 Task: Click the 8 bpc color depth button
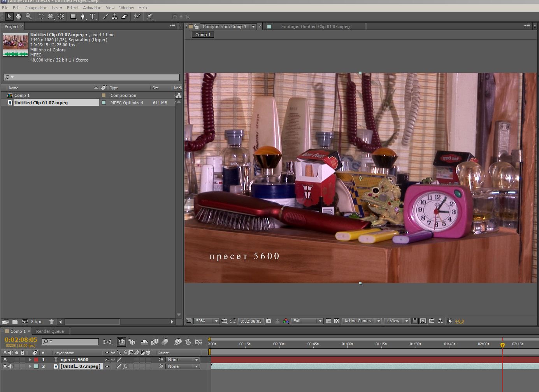click(37, 322)
